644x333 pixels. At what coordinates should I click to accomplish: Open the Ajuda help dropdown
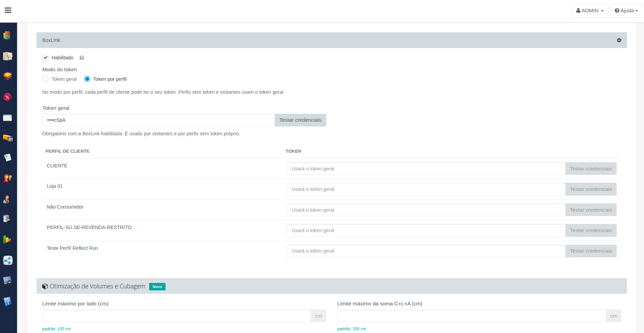click(626, 11)
